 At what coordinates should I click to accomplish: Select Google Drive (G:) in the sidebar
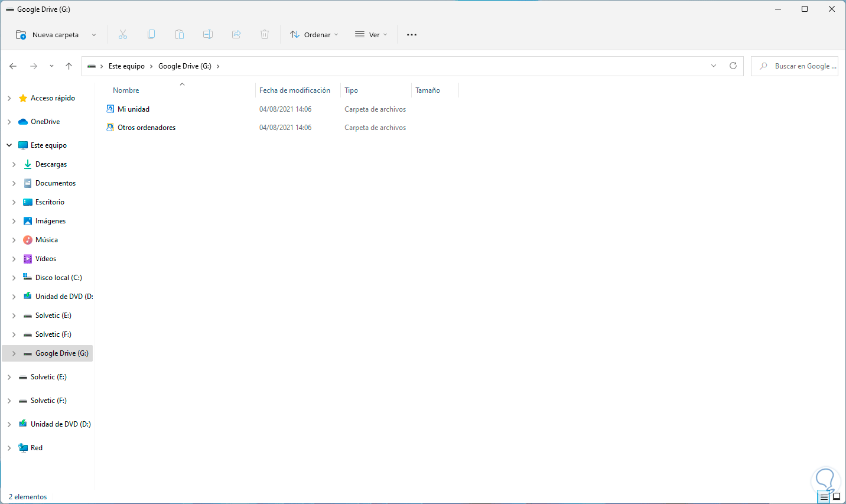click(47, 353)
